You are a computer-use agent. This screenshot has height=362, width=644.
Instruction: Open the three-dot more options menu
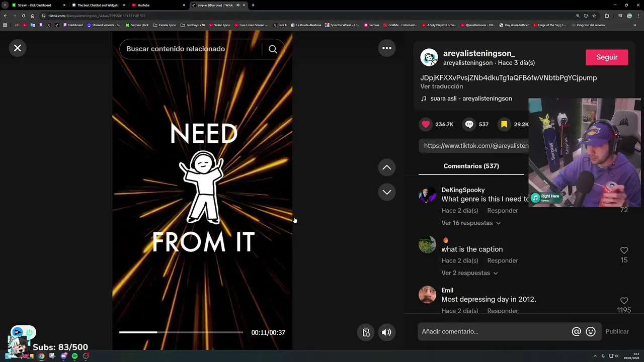point(387,48)
